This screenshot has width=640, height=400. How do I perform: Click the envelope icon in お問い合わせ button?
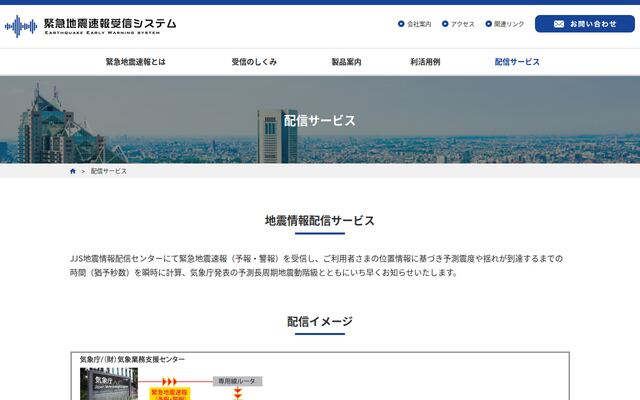(x=559, y=24)
